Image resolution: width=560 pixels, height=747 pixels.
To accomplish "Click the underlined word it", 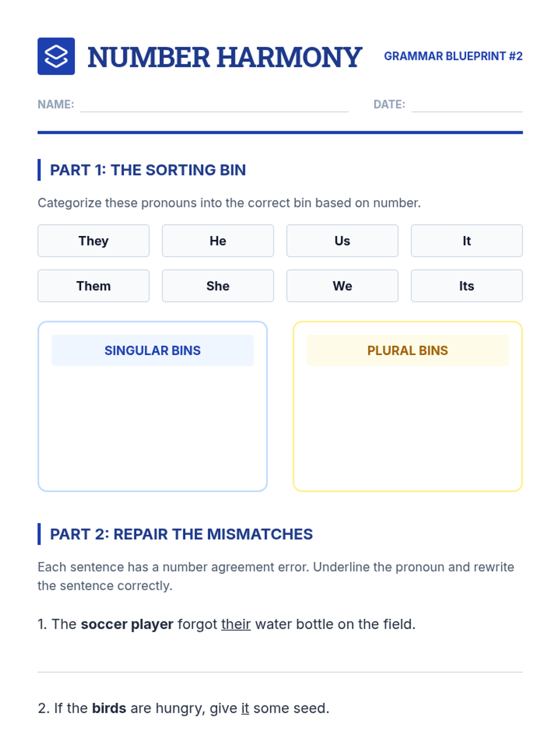I will coord(245,708).
